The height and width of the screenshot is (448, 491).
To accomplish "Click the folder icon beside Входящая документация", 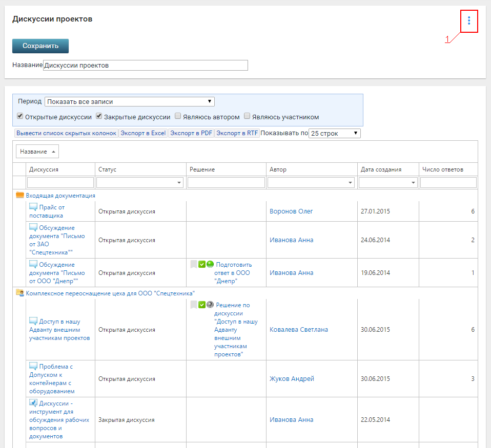I will (20, 196).
